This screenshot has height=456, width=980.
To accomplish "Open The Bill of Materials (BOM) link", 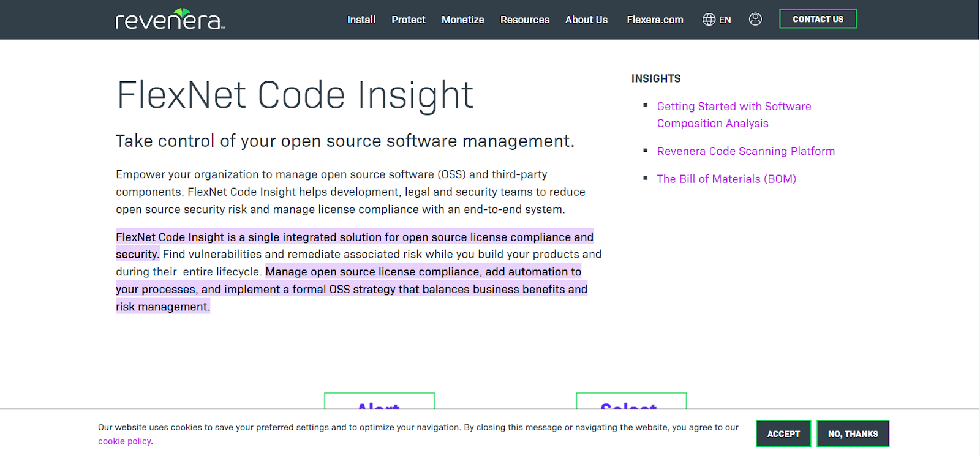I will 726,179.
